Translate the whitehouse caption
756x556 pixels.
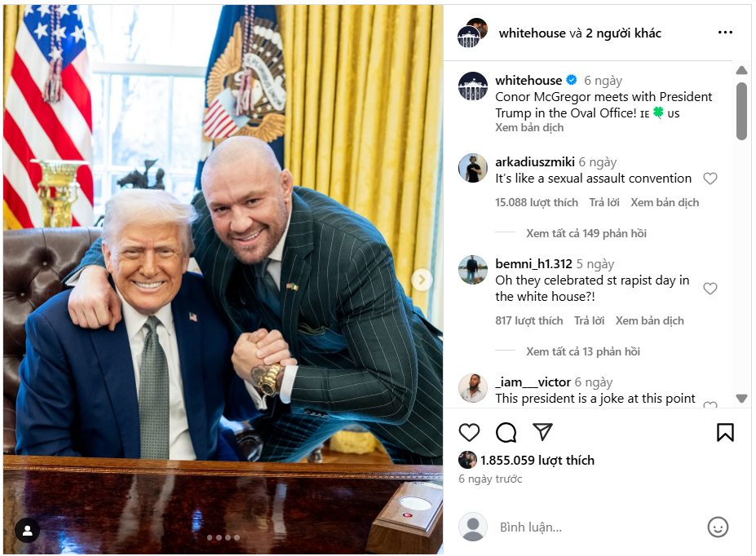[529, 127]
